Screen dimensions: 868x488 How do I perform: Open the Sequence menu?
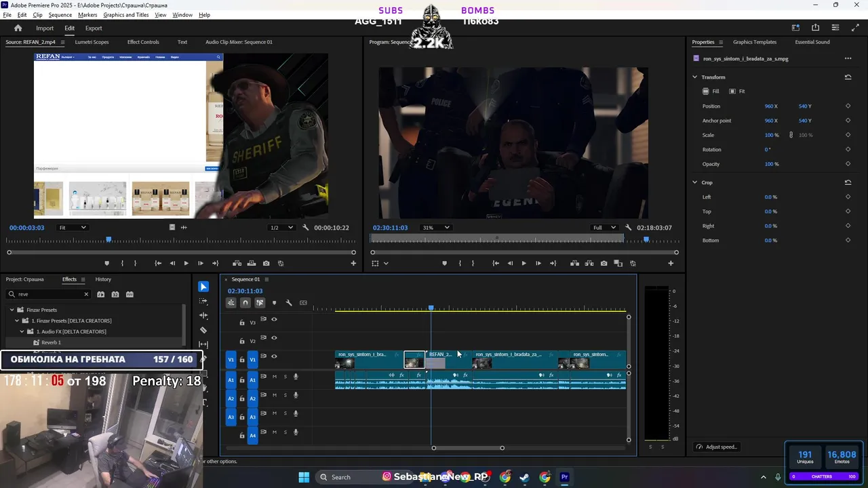point(60,15)
